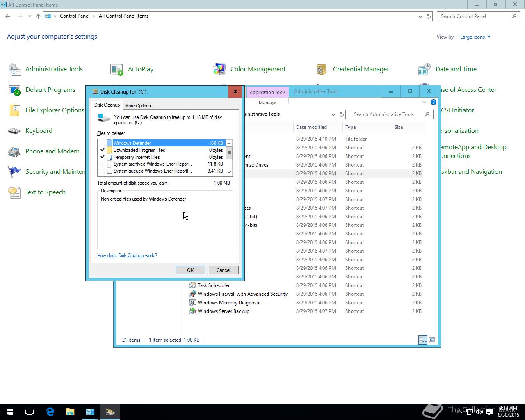The width and height of the screenshot is (525, 420).
Task: Uncheck Downloaded Program Files checkbox
Action: click(x=103, y=150)
